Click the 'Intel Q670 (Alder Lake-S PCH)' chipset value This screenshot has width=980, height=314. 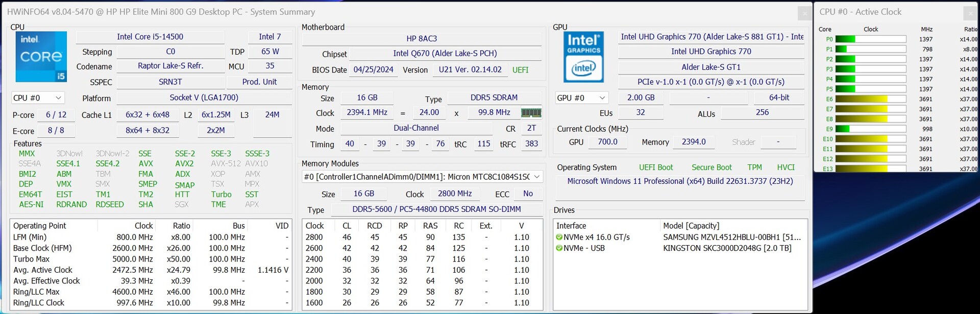click(x=445, y=53)
